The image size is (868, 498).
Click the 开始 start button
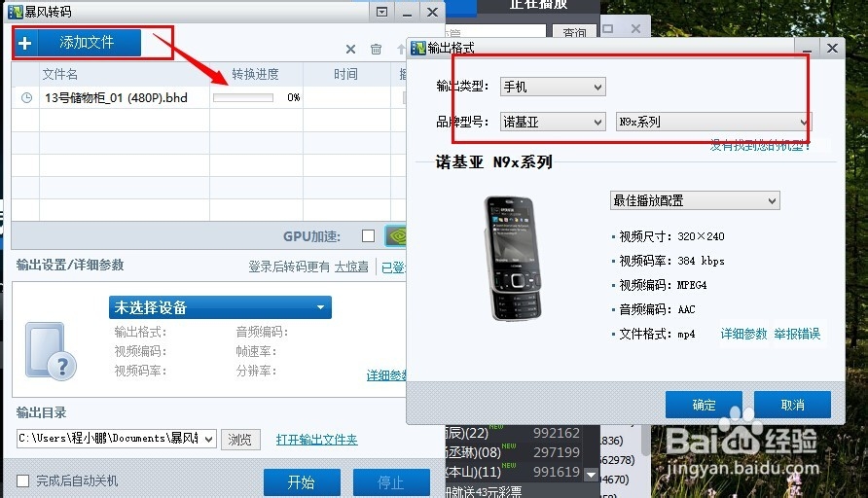pyautogui.click(x=302, y=482)
